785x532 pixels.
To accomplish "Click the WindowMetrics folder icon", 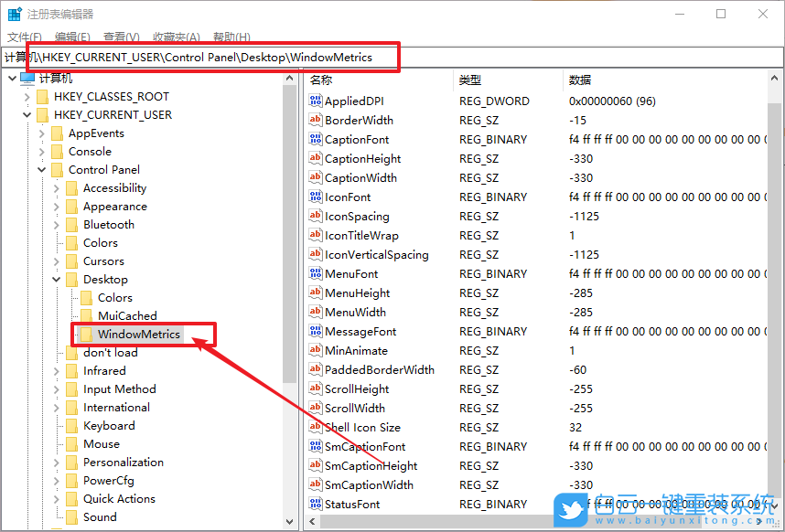I will click(x=84, y=334).
